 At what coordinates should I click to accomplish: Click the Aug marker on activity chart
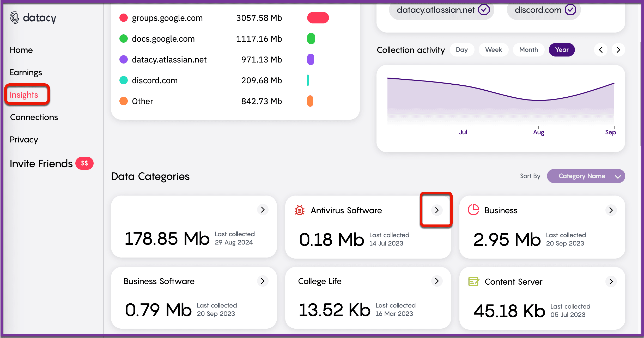[539, 132]
